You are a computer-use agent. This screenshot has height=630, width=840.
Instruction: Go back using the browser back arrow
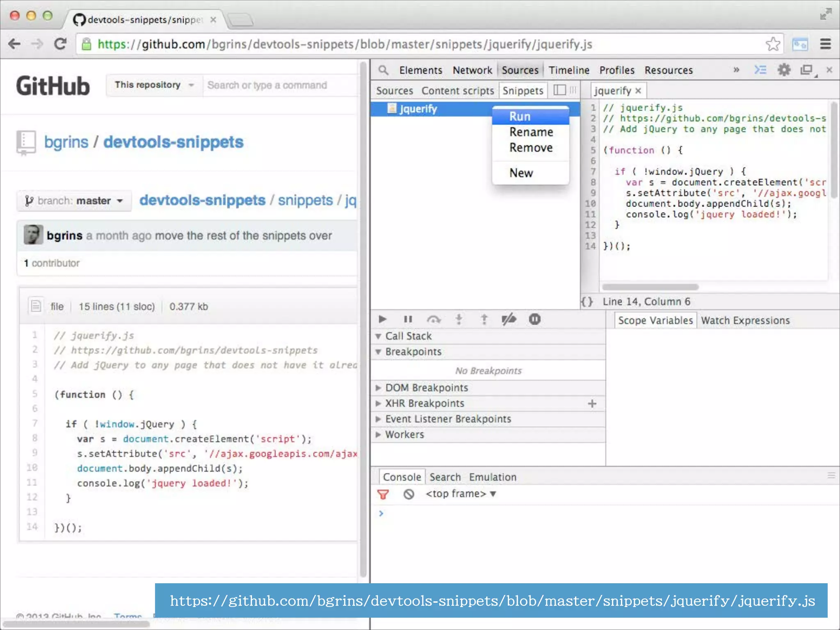click(x=15, y=44)
